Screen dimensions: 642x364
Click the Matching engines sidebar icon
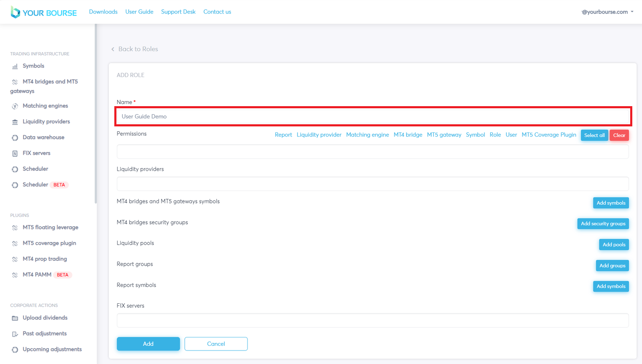[x=15, y=106]
